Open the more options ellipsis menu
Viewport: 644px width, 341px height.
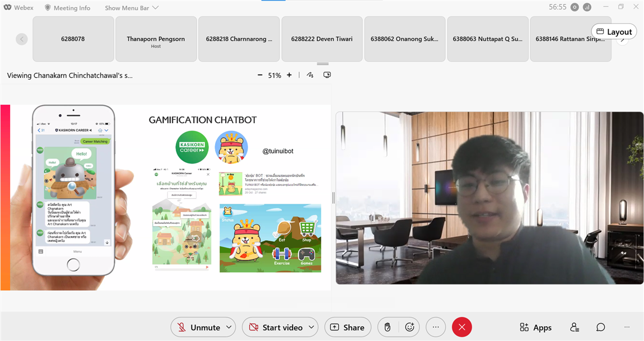[x=436, y=327]
